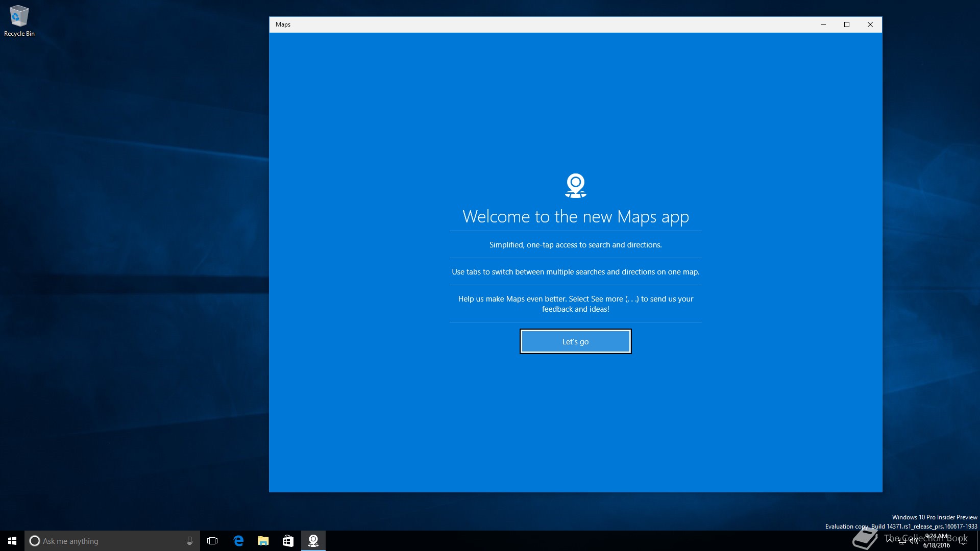Click the volume speaker tray icon
The width and height of the screenshot is (980, 551).
pyautogui.click(x=914, y=541)
